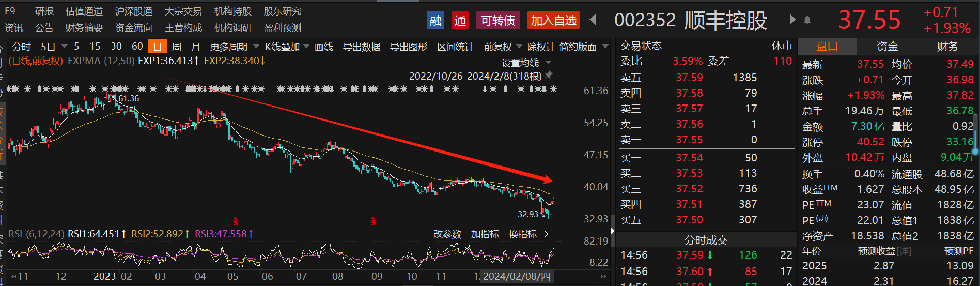Select the 5 minute period

76,47
